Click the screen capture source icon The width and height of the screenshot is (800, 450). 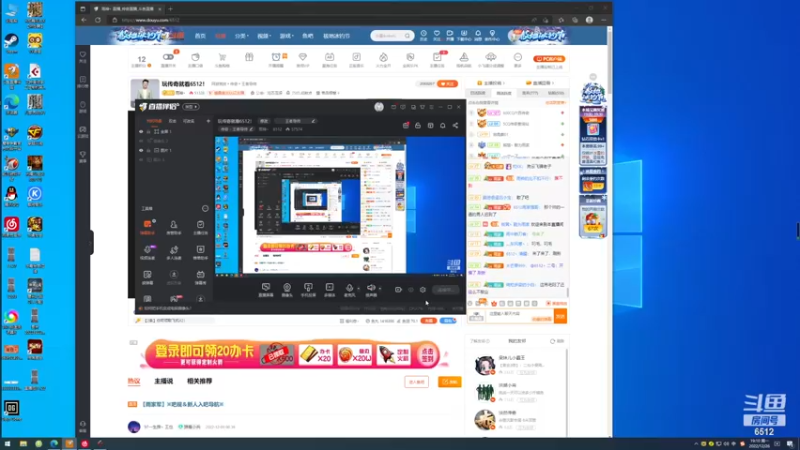tap(266, 288)
